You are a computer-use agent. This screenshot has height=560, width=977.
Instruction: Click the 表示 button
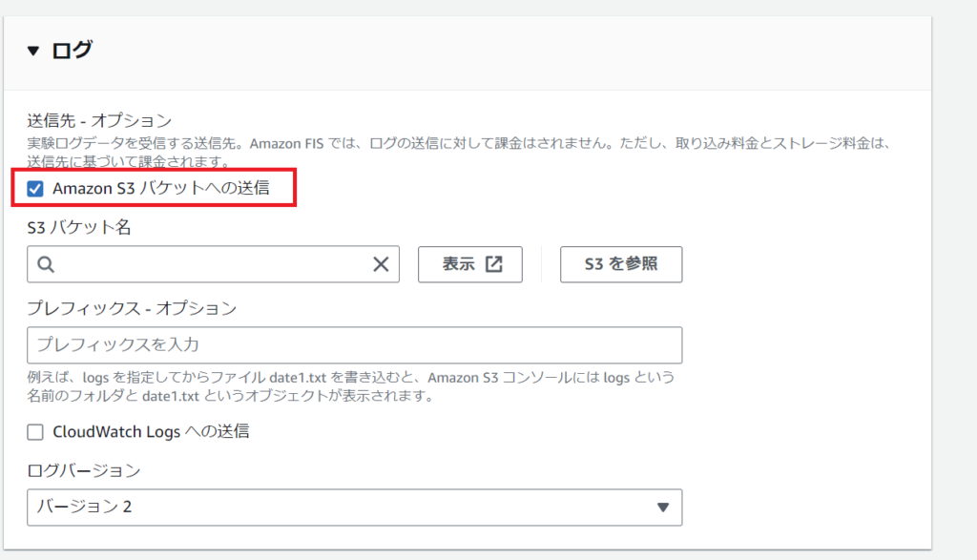point(470,264)
